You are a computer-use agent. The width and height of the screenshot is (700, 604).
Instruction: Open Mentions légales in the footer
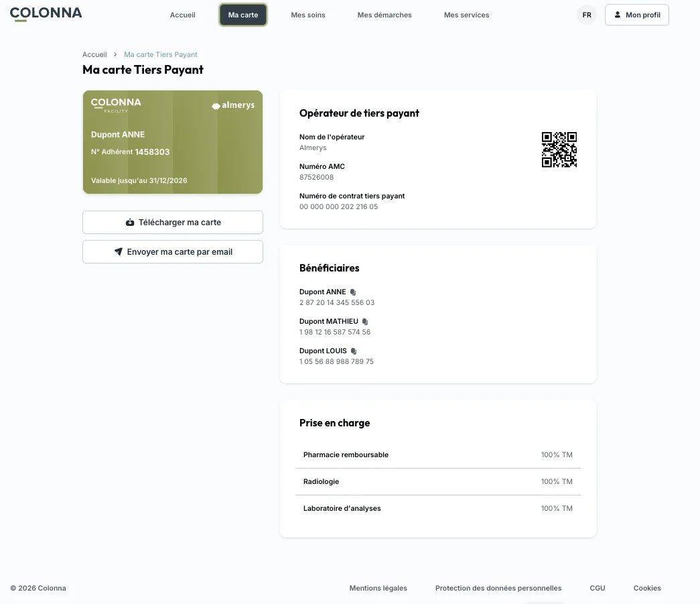[378, 588]
